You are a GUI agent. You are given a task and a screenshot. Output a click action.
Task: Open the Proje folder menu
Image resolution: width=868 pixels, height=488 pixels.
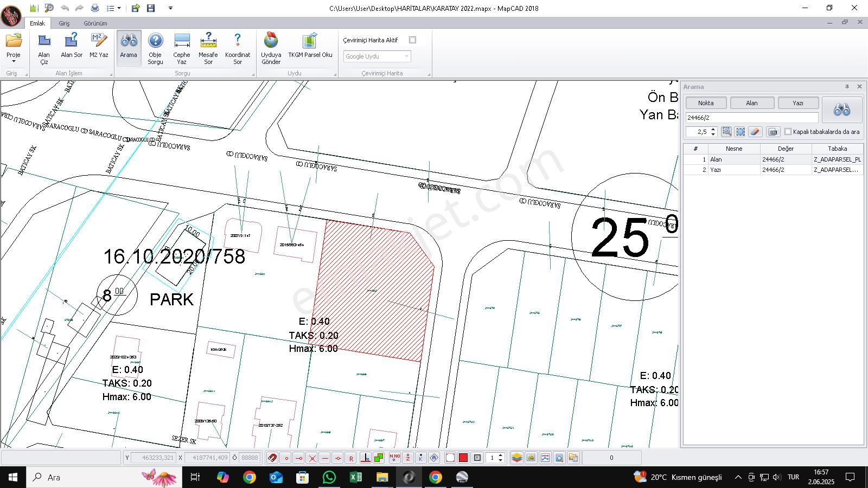click(x=14, y=48)
